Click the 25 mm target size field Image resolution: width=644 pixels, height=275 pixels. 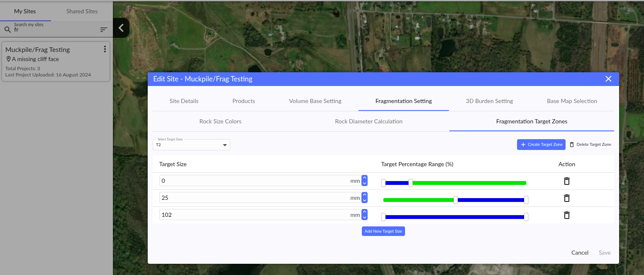click(254, 198)
